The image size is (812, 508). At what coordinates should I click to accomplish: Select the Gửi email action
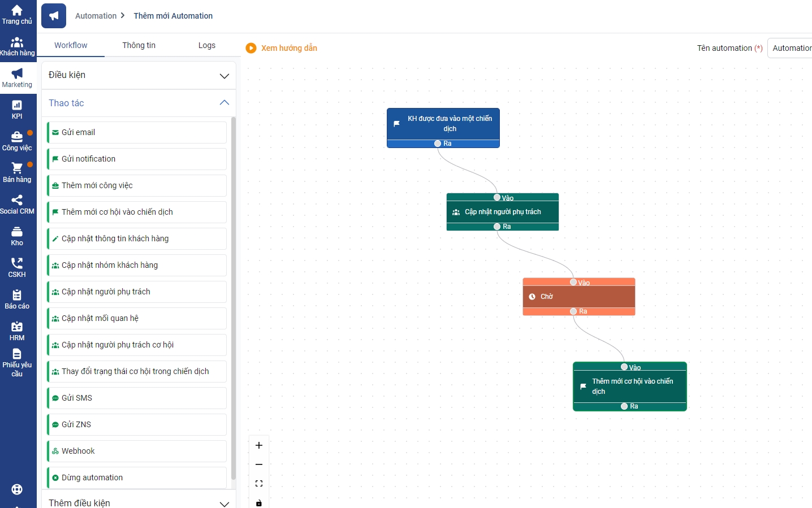137,132
